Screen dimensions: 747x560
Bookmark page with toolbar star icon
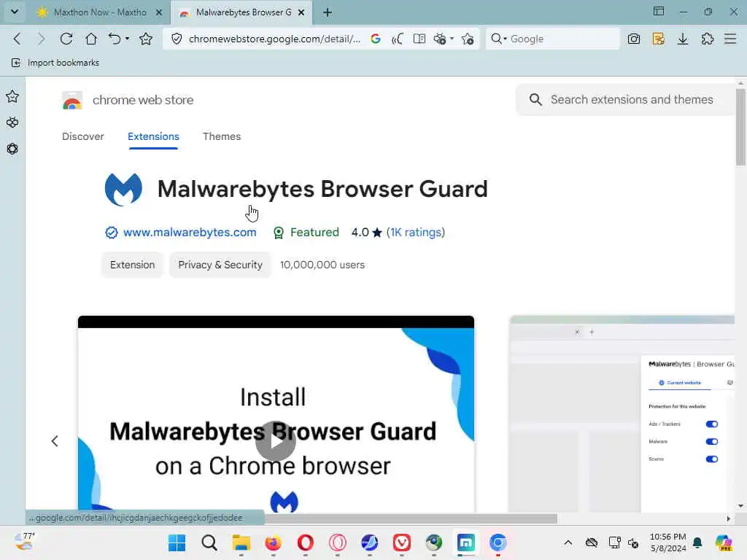pos(146,39)
